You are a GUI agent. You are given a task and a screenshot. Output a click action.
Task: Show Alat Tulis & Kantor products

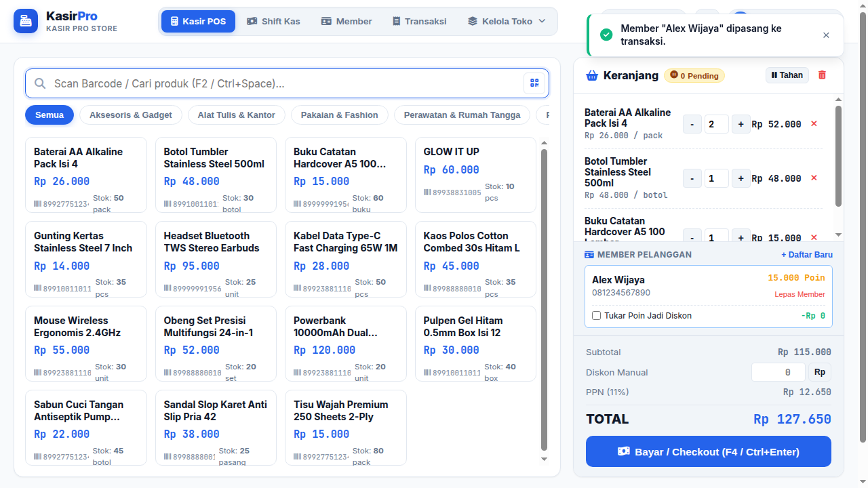pos(237,115)
